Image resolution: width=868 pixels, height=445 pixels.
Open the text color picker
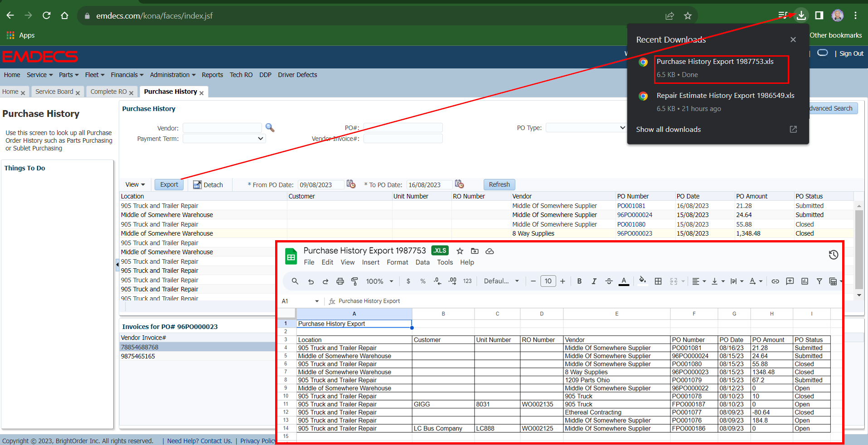point(624,281)
